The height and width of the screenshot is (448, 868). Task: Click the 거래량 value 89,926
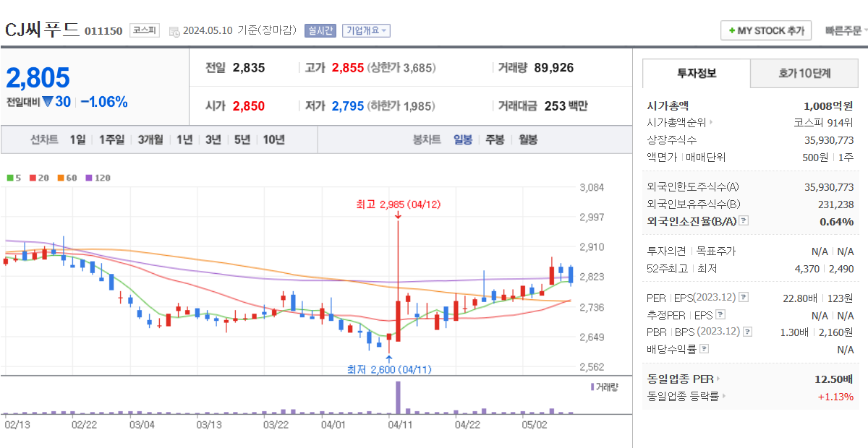[x=553, y=68]
